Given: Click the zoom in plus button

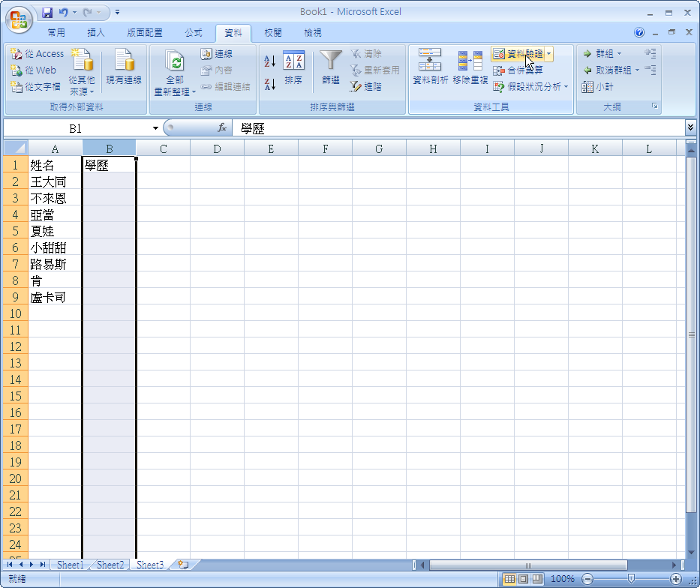Looking at the screenshot, I should coord(676,579).
